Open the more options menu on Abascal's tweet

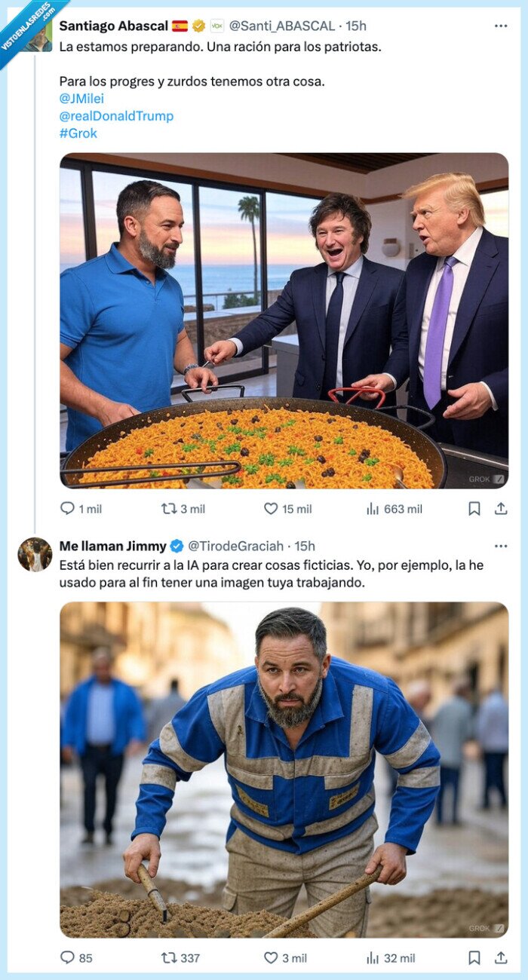click(500, 24)
